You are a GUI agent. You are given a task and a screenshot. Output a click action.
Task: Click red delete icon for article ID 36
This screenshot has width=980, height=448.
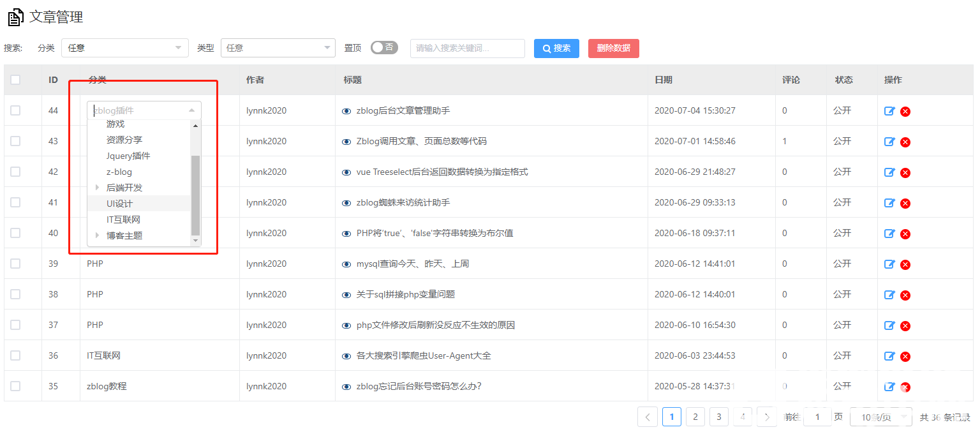[x=905, y=357]
